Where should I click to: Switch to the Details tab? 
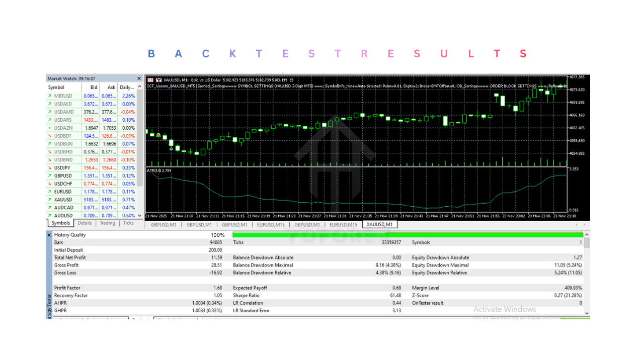click(85, 223)
